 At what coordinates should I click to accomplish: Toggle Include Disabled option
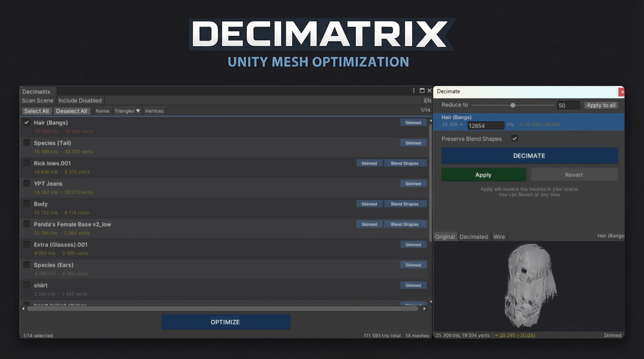(80, 101)
